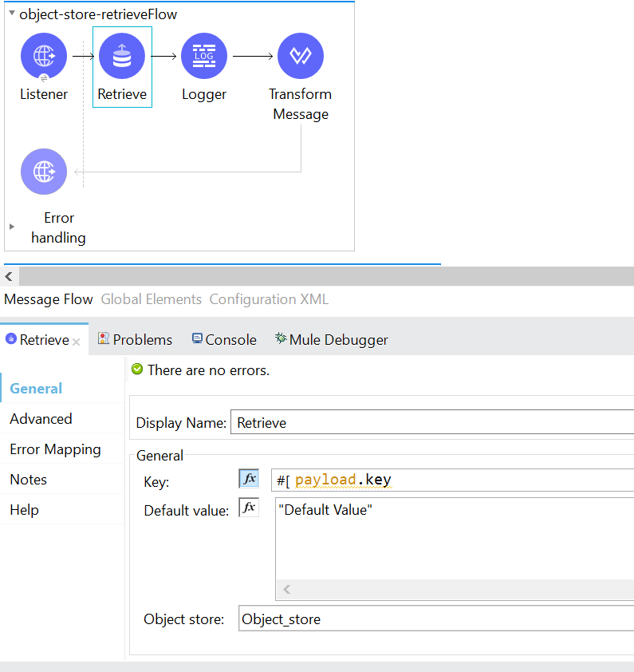Select the Transform Message node icon
The width and height of the screenshot is (634, 672).
pos(301,56)
